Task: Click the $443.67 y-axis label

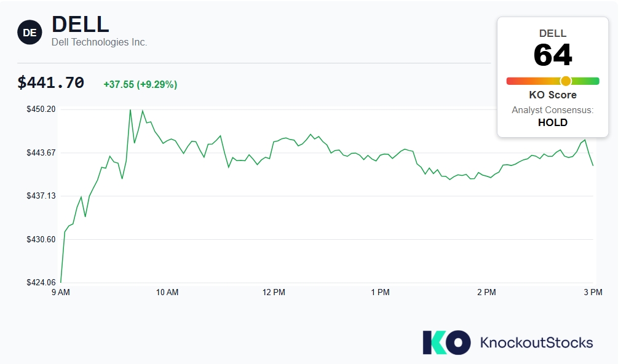Action: [x=41, y=152]
